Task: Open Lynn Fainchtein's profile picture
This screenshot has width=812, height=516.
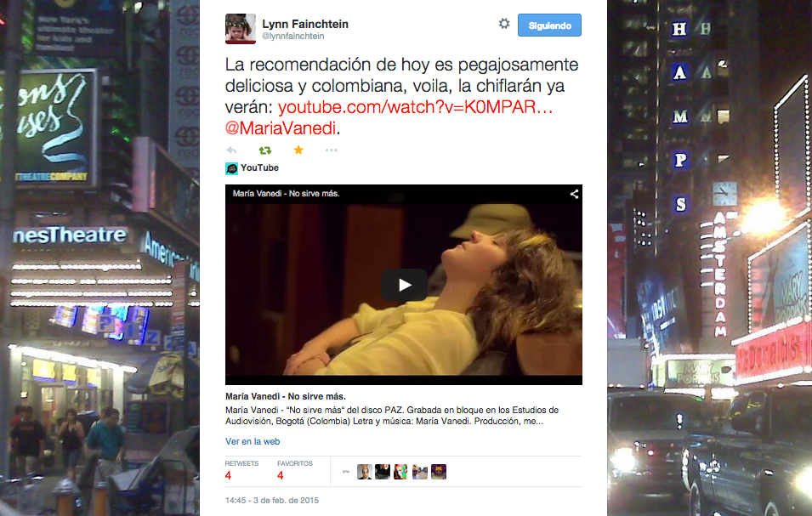Action: (x=241, y=29)
